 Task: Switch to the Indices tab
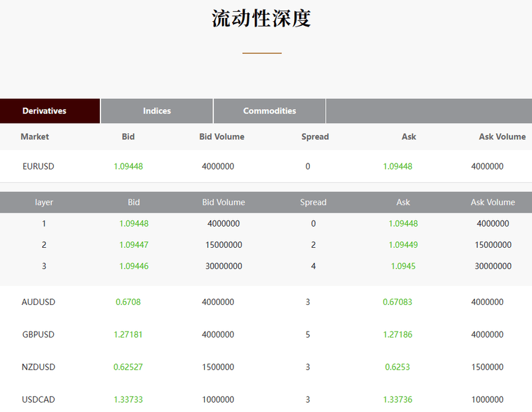(156, 110)
